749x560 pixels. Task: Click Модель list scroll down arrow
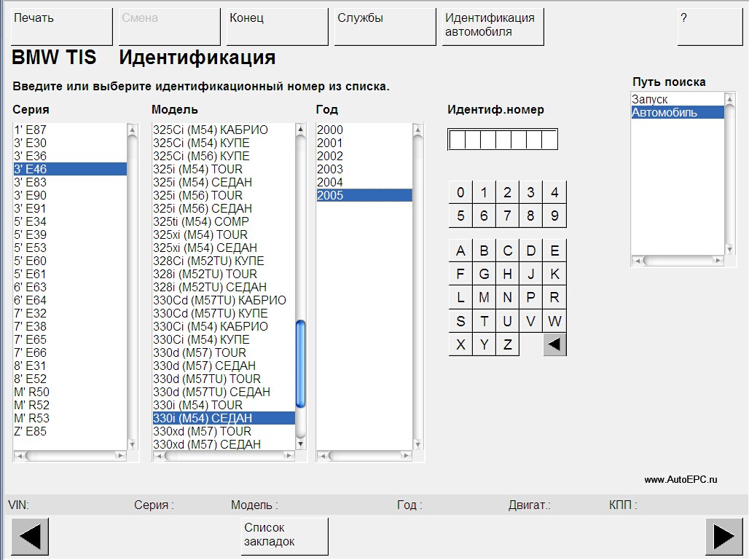click(x=300, y=444)
